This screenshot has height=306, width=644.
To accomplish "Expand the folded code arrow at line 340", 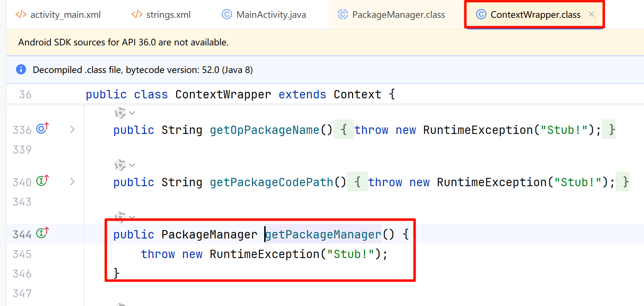I will [72, 182].
